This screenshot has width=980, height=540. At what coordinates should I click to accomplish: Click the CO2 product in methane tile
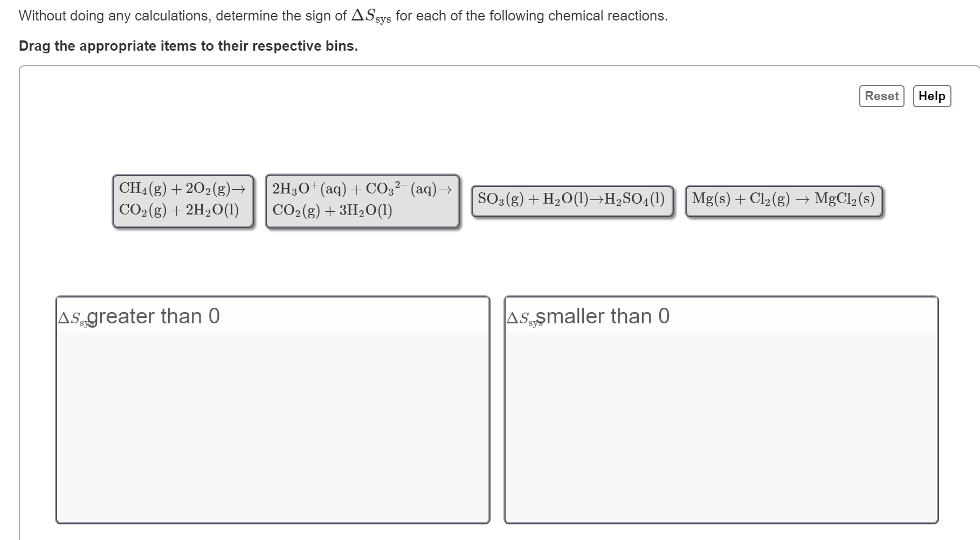coord(136,210)
